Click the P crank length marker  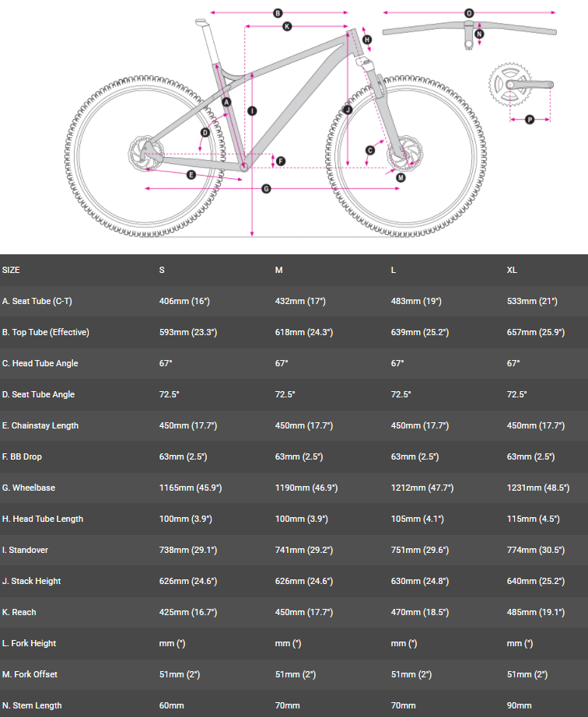pos(530,119)
